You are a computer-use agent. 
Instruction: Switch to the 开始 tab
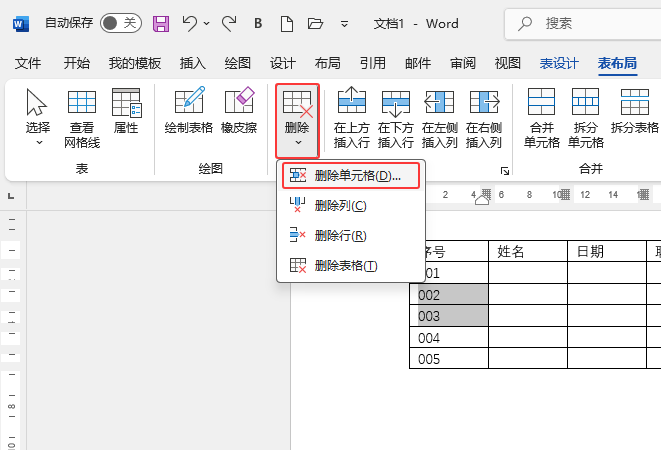[x=77, y=63]
